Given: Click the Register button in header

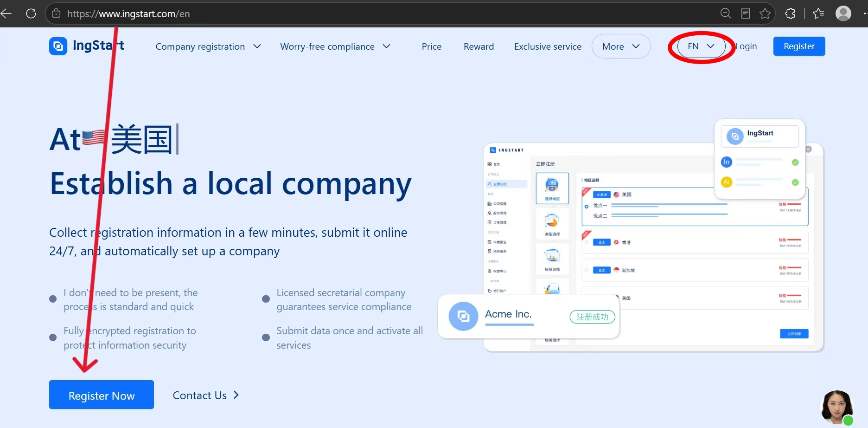Looking at the screenshot, I should [799, 46].
